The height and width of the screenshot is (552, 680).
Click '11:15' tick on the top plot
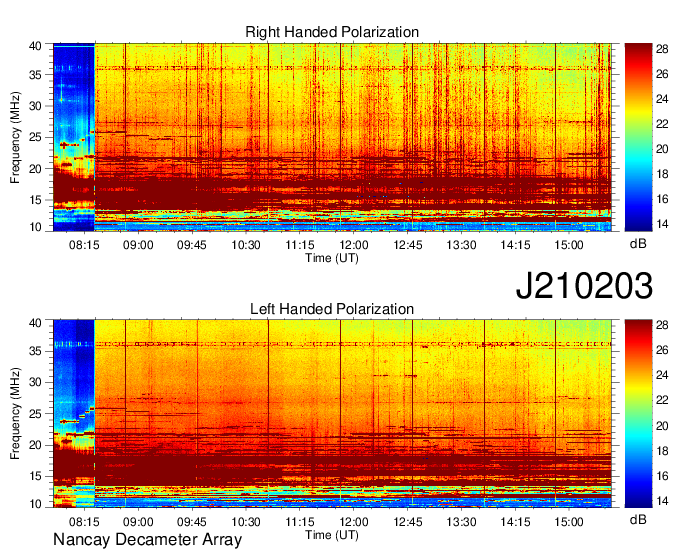point(300,245)
